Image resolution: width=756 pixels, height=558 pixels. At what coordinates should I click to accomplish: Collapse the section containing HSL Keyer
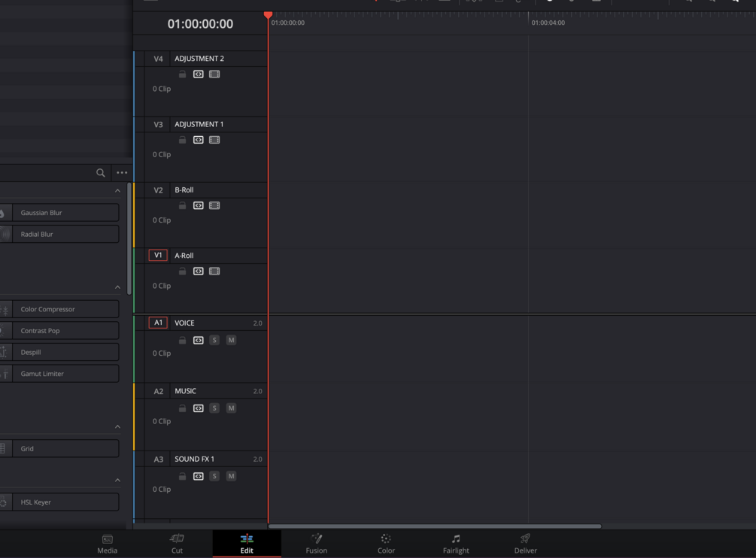[x=117, y=481]
